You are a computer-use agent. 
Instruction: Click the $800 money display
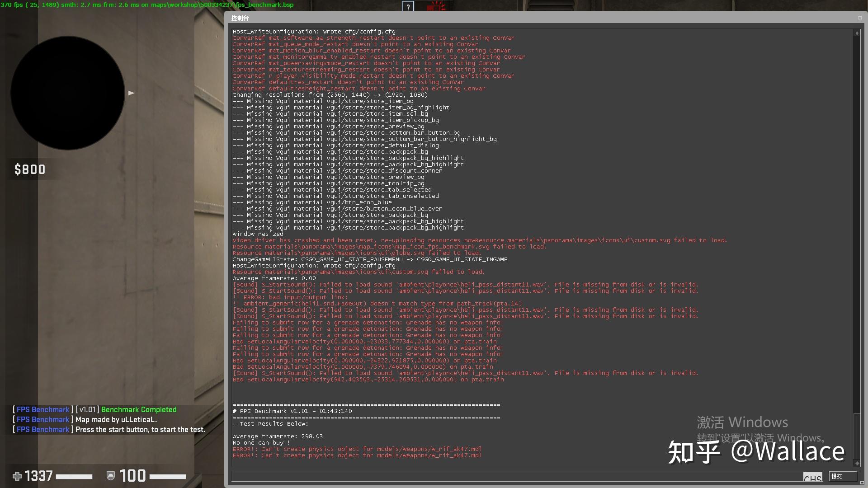pos(30,169)
